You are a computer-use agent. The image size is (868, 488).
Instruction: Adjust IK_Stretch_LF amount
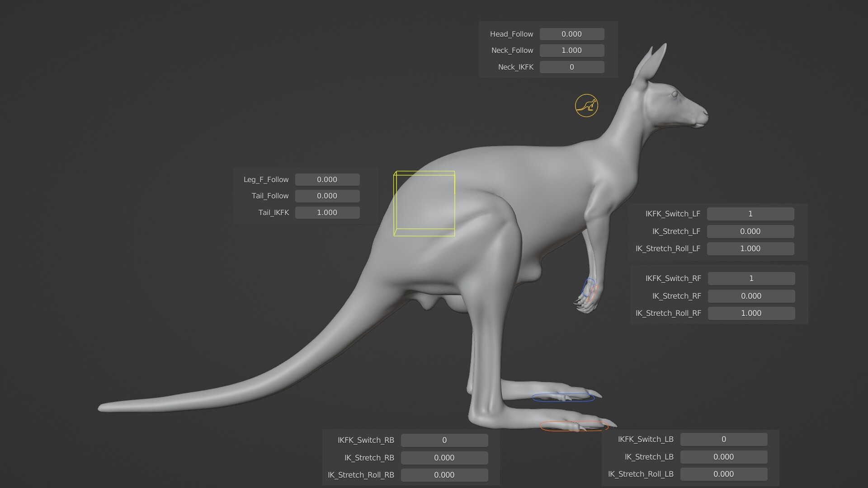750,231
